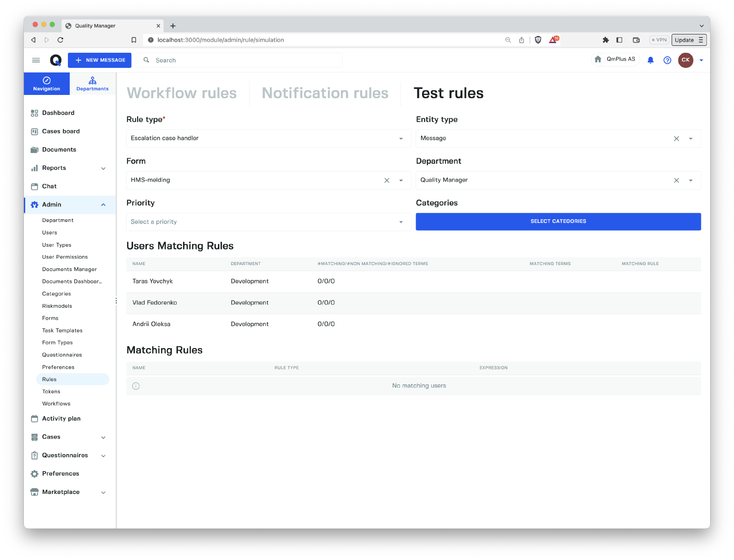The image size is (734, 560).
Task: Clear the Message entity type selection
Action: click(x=676, y=139)
